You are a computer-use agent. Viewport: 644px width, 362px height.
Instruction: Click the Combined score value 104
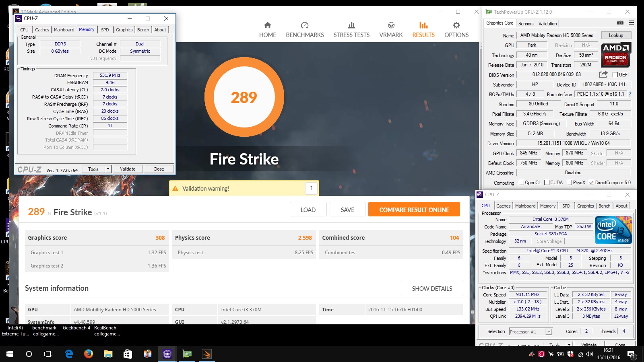pos(454,238)
